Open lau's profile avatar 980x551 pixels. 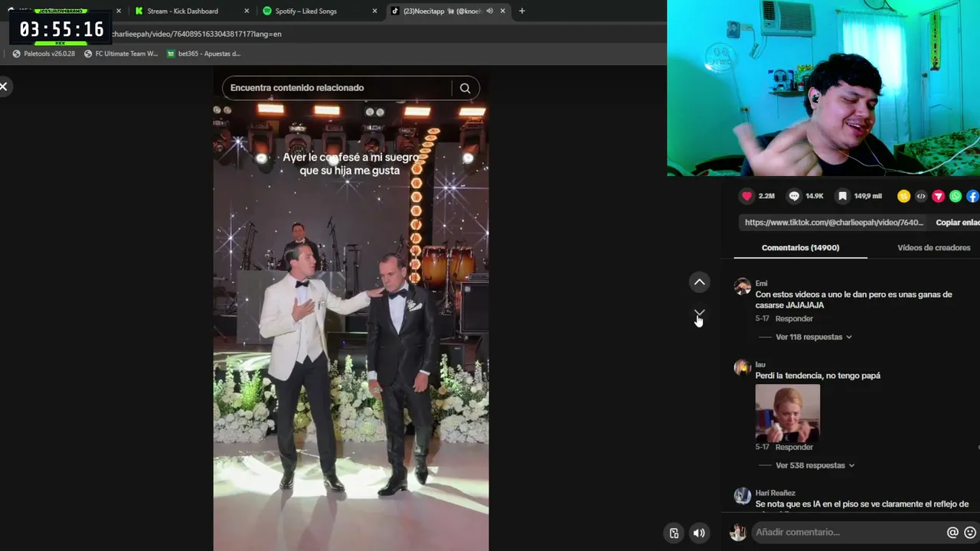click(742, 367)
